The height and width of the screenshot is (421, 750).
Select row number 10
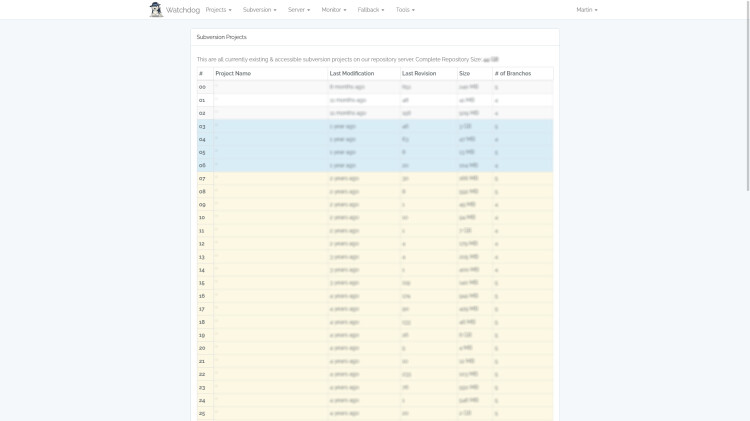(x=375, y=218)
